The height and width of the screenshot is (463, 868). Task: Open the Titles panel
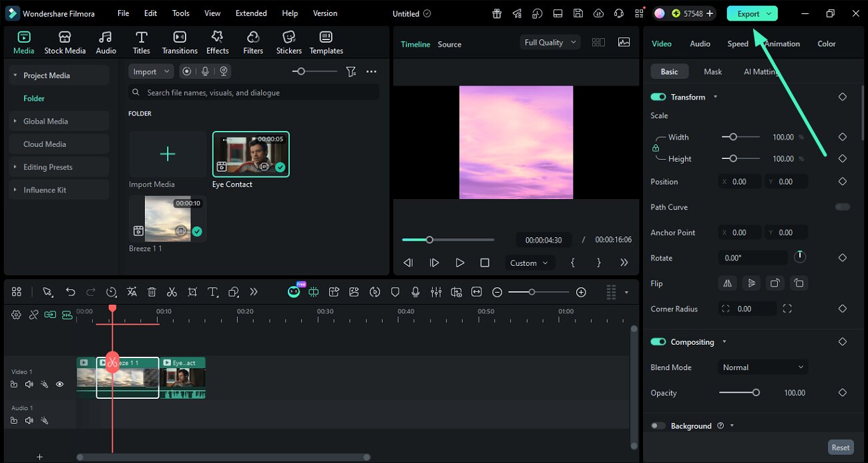pyautogui.click(x=141, y=43)
